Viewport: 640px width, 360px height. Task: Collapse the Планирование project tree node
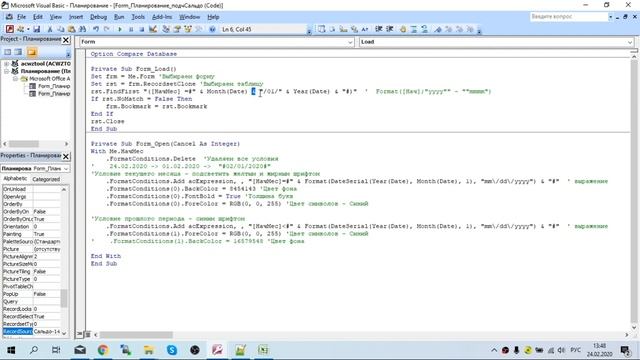coord(7,71)
